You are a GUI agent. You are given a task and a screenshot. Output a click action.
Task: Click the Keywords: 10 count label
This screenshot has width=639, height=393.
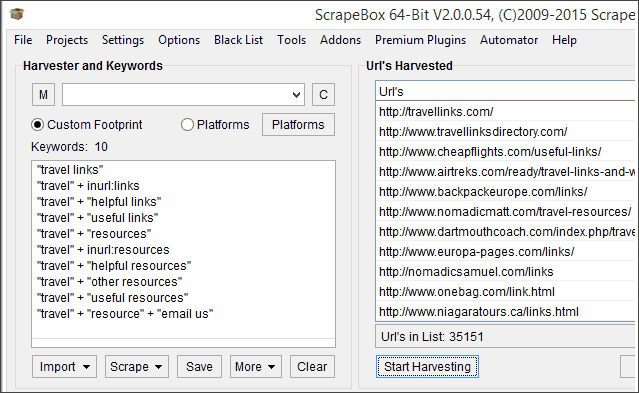69,147
